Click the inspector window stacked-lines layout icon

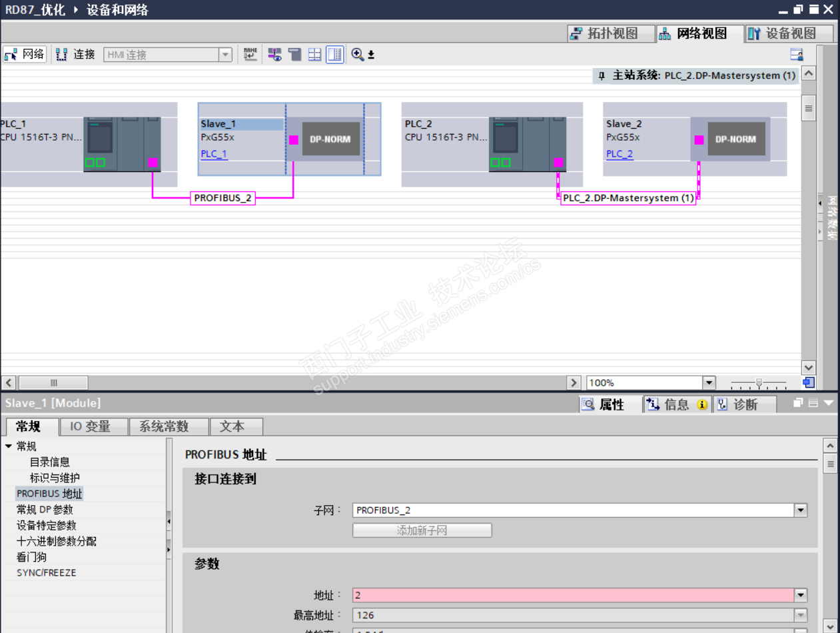[x=813, y=403]
